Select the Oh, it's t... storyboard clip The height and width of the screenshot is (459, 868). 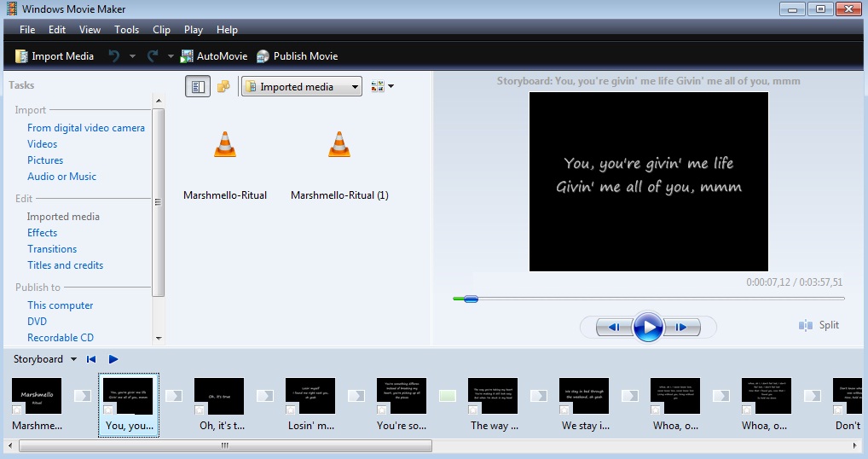(219, 396)
